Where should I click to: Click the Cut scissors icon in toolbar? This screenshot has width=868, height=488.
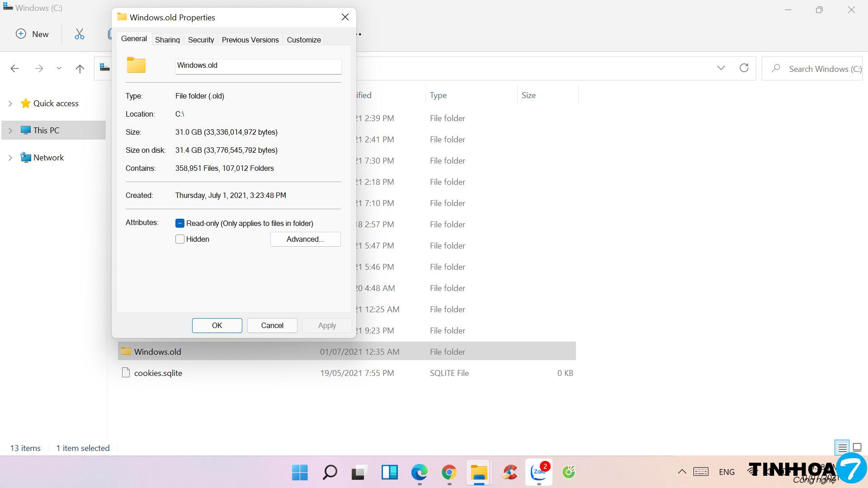[80, 34]
